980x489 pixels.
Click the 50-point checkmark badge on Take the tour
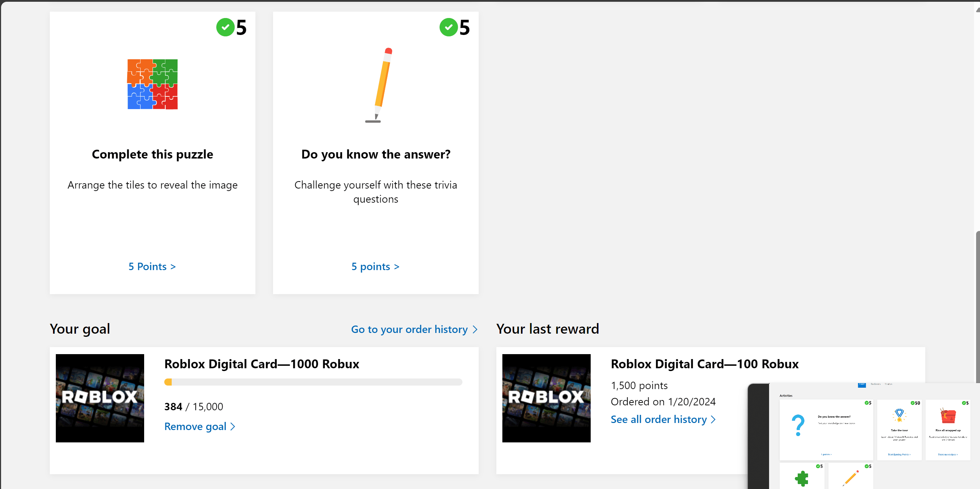[x=913, y=403]
